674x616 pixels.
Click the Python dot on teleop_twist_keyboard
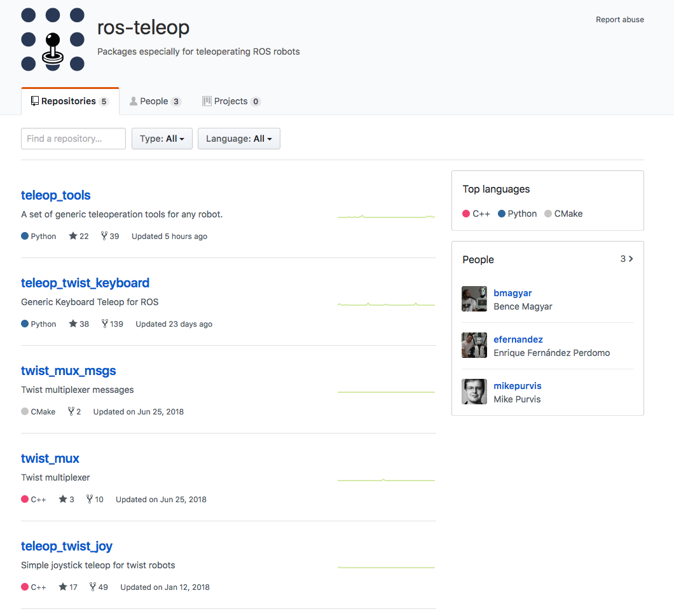pyautogui.click(x=25, y=324)
